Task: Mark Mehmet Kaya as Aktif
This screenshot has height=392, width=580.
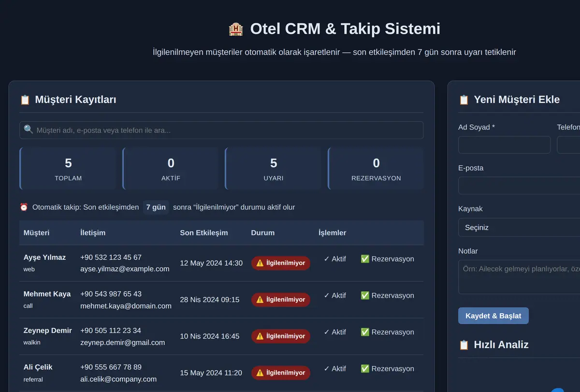Action: point(335,296)
